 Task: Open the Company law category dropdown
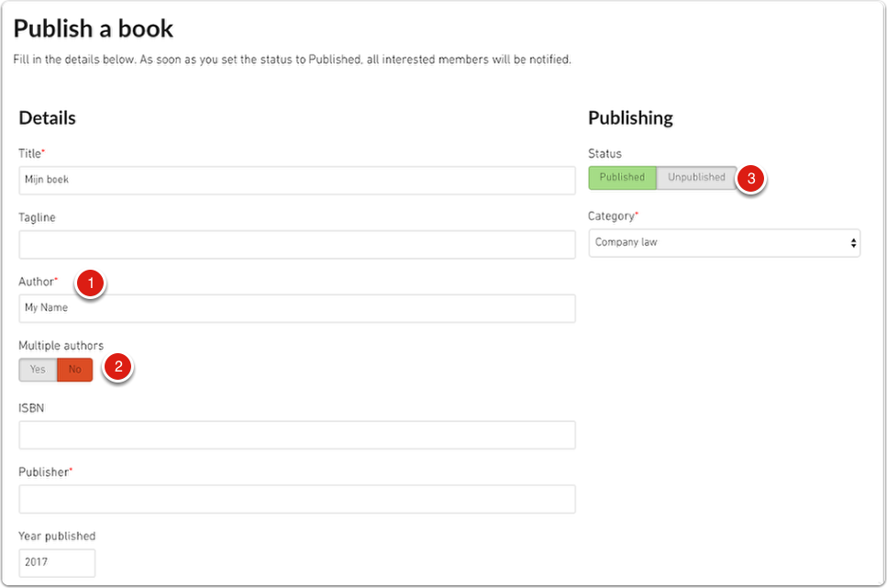(x=724, y=243)
